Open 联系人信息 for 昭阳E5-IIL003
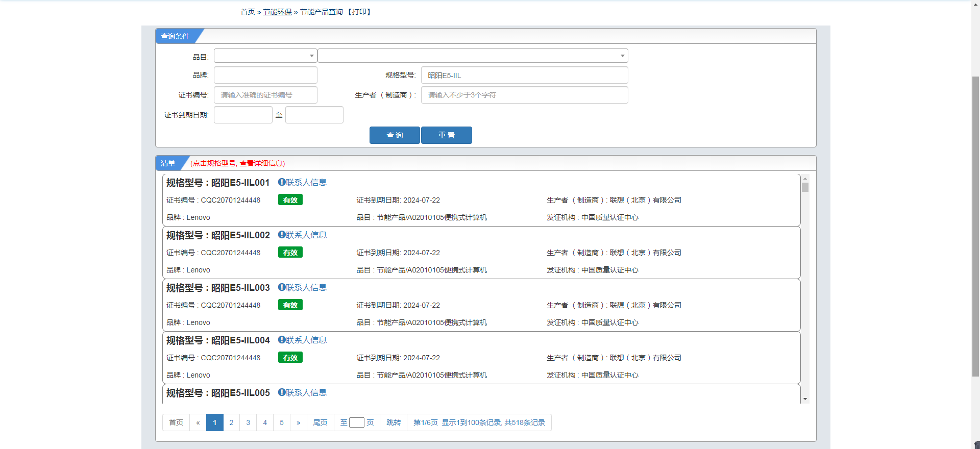 click(x=306, y=287)
